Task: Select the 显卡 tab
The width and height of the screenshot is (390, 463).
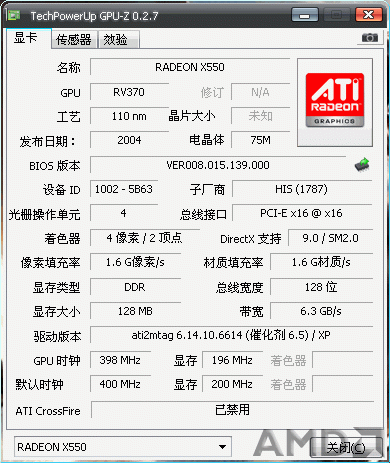Action: [x=28, y=38]
